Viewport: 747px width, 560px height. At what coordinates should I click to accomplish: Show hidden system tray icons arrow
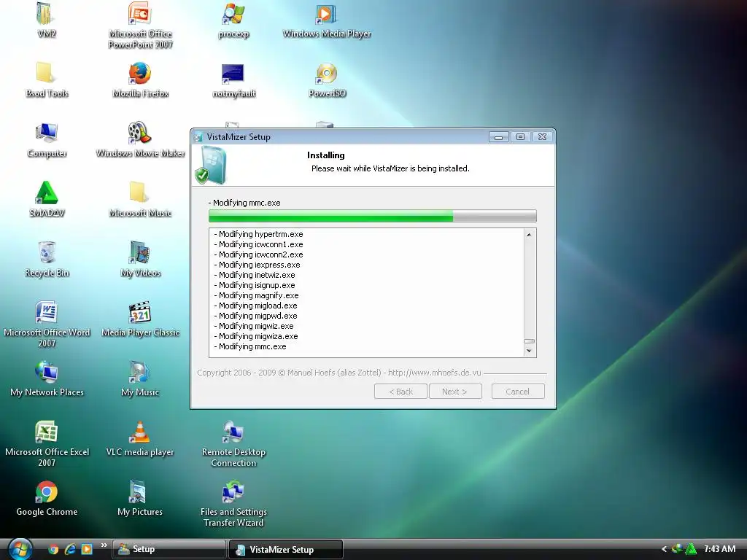click(664, 549)
